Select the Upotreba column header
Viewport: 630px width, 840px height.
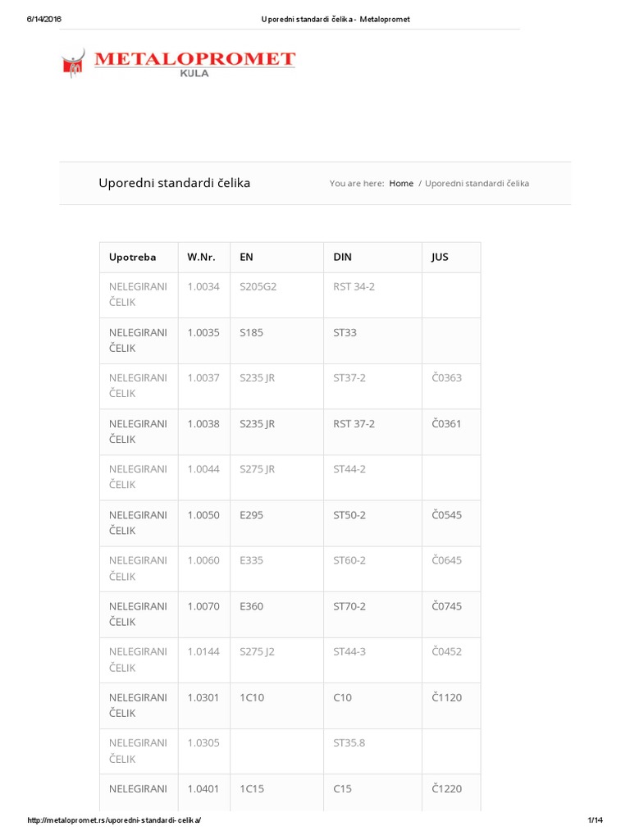(132, 258)
